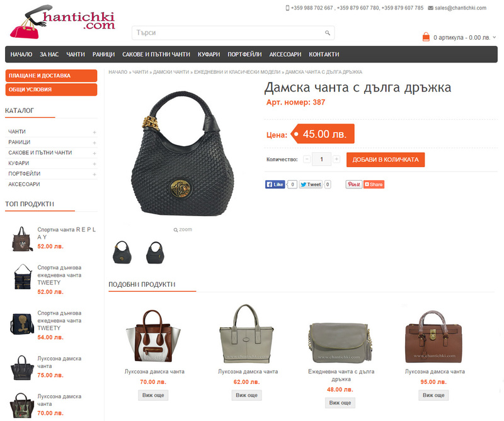
Task: Share the product via Tweet button
Action: pos(311,184)
